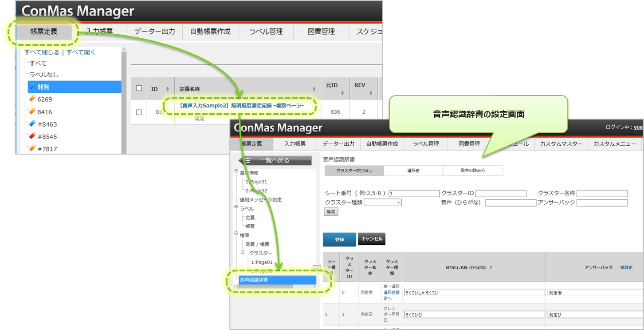Click the orange tag icon beside 6269
The width and height of the screenshot is (644, 330).
pyautogui.click(x=32, y=99)
